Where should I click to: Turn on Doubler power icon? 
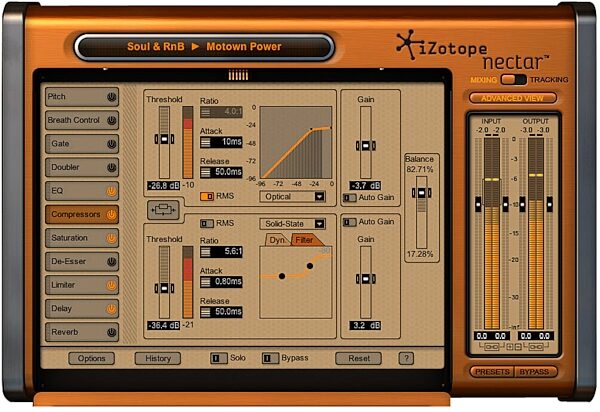pos(111,168)
